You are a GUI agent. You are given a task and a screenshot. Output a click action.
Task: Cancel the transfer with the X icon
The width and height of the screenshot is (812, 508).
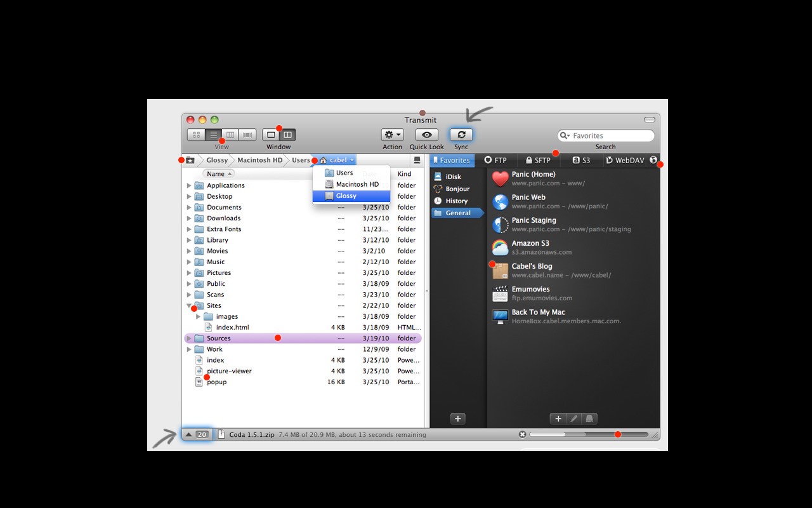point(522,434)
